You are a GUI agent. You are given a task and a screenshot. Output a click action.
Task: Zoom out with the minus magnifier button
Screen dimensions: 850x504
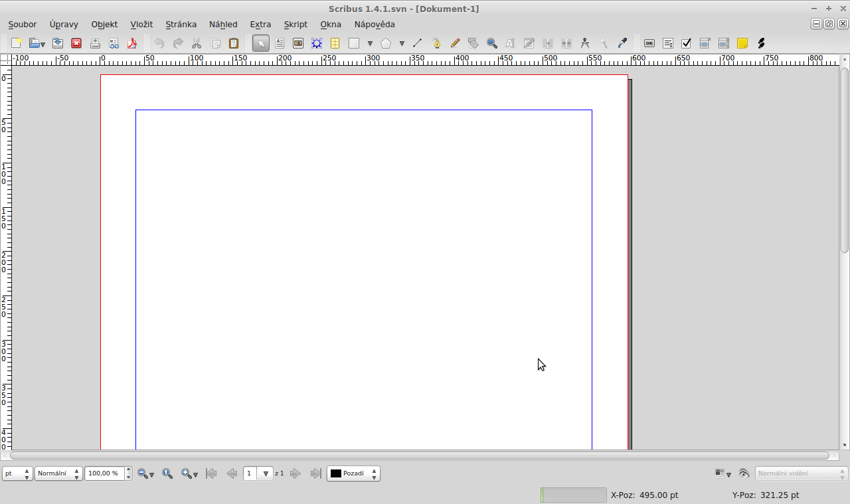[144, 473]
